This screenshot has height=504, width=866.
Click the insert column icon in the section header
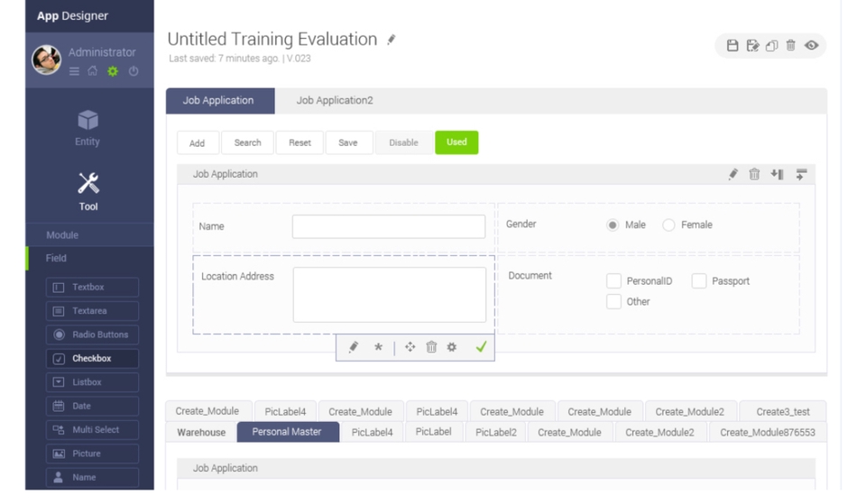pyautogui.click(x=777, y=174)
